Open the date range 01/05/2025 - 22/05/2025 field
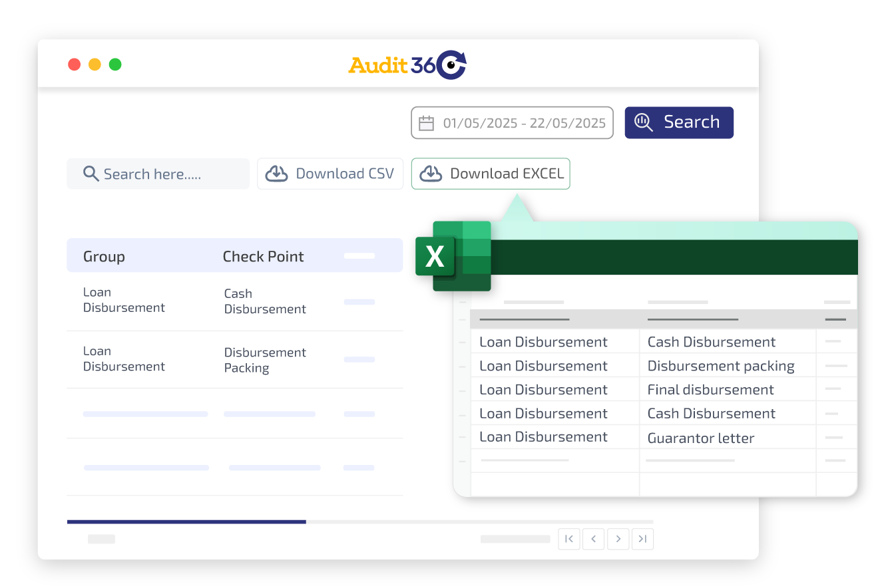 coord(512,123)
